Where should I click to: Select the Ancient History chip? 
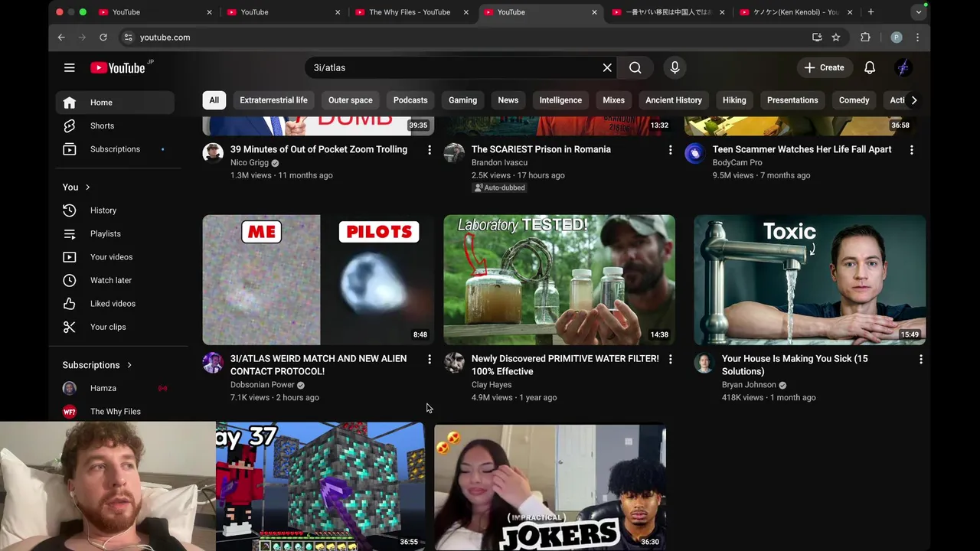(x=674, y=100)
